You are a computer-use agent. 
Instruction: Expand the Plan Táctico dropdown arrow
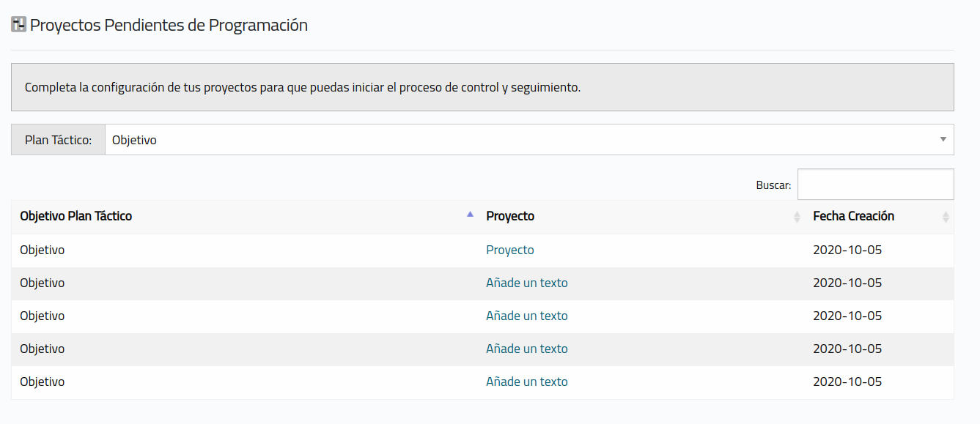(x=943, y=139)
